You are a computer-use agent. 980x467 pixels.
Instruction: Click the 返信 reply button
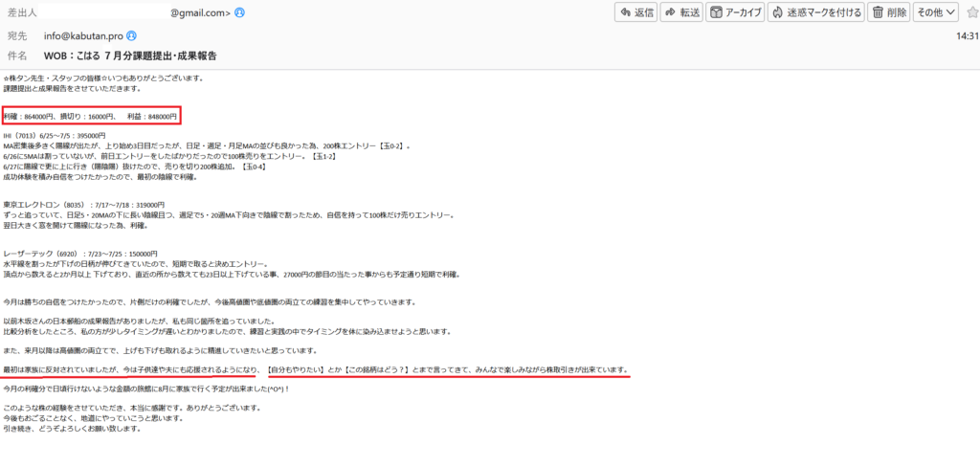tap(635, 11)
